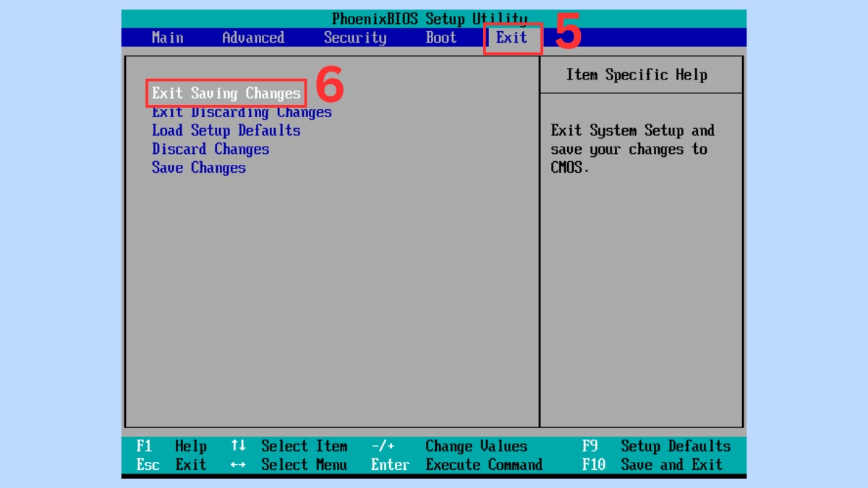868x488 pixels.
Task: Click the F10 Save and Exit hint
Action: [652, 465]
